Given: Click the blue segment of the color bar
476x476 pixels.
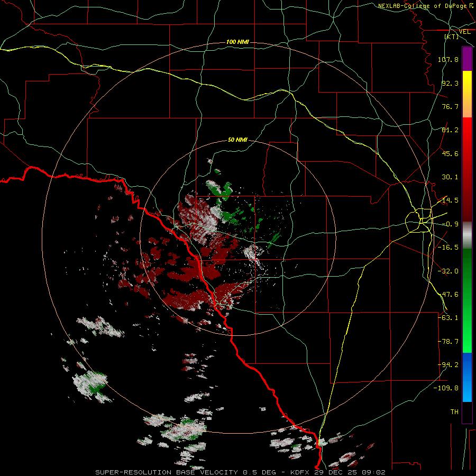Looking at the screenshot, I should [x=467, y=377].
